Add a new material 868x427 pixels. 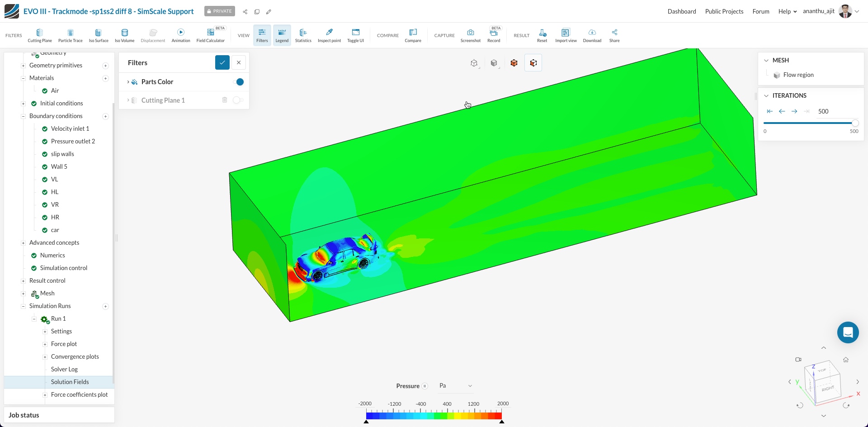click(105, 78)
